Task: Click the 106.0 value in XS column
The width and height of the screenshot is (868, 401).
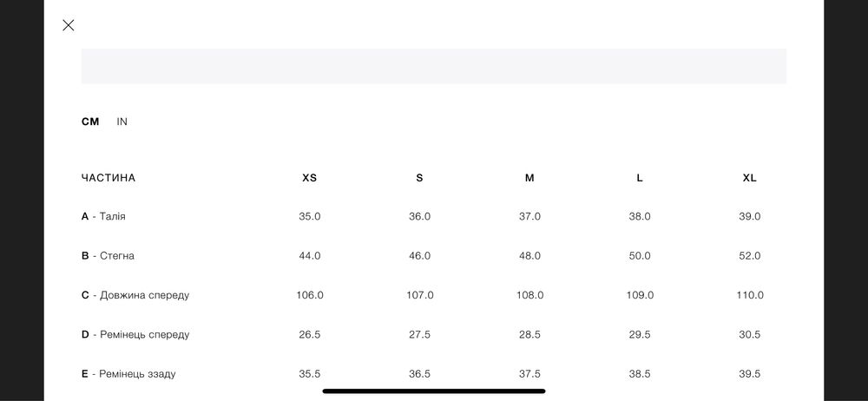Action: [x=310, y=295]
